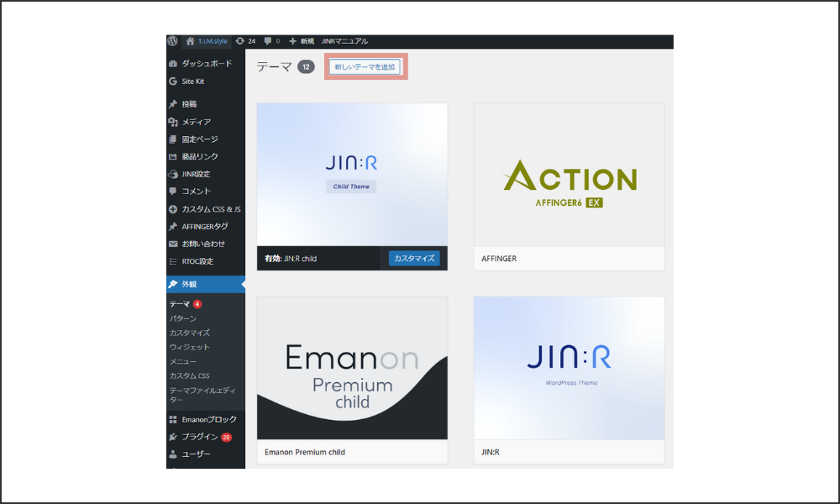This screenshot has height=504, width=840.
Task: Click the Site Kit Google icon
Action: 173,81
